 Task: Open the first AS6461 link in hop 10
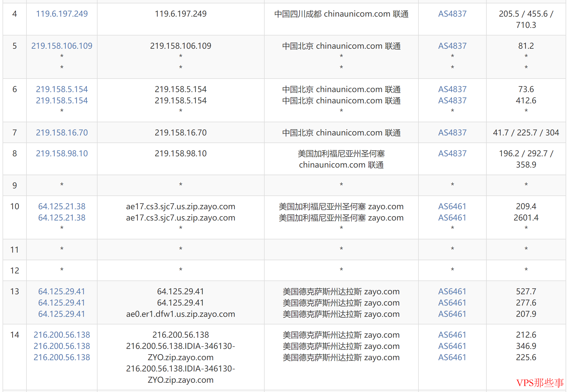tap(452, 206)
